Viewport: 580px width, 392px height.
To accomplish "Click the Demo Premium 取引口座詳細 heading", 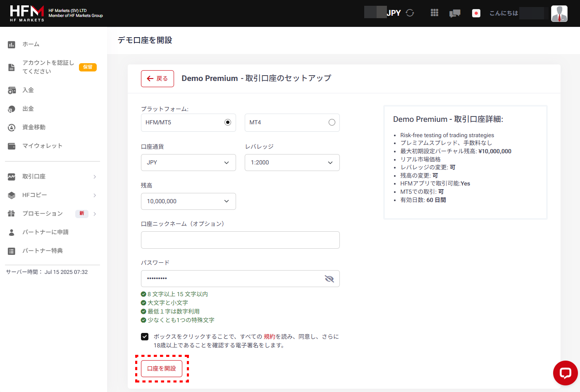I will 448,119.
